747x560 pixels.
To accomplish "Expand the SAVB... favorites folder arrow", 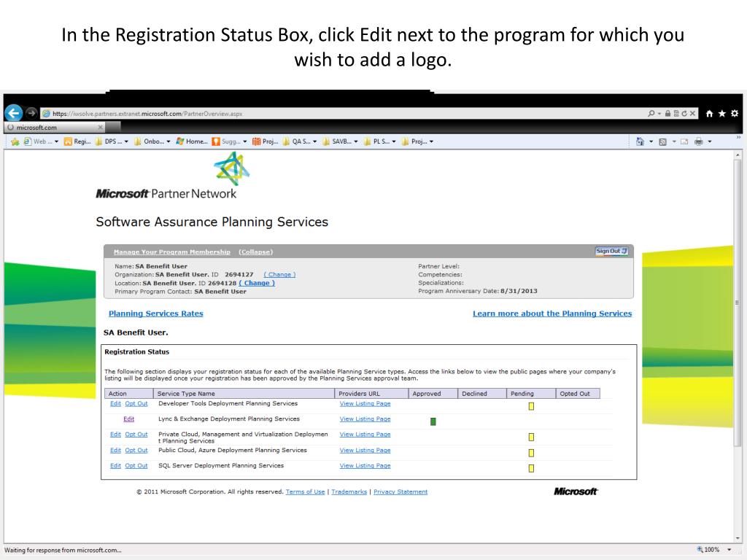I will click(356, 141).
